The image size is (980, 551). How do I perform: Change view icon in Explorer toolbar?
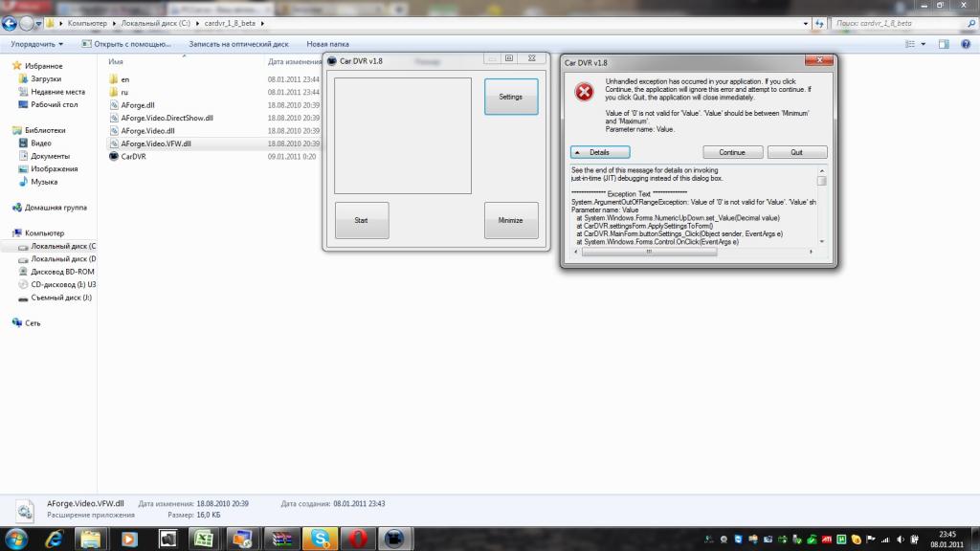coord(910,44)
